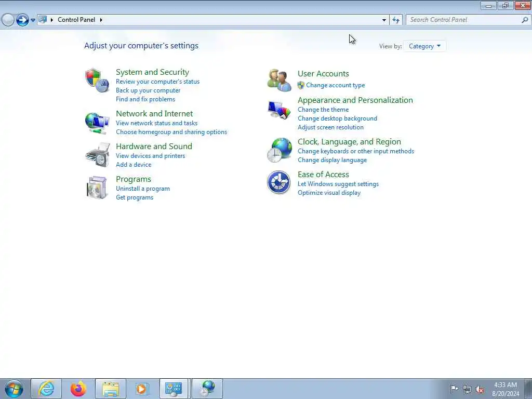The width and height of the screenshot is (532, 399).
Task: Click the muted volume tray icon
Action: click(x=480, y=389)
